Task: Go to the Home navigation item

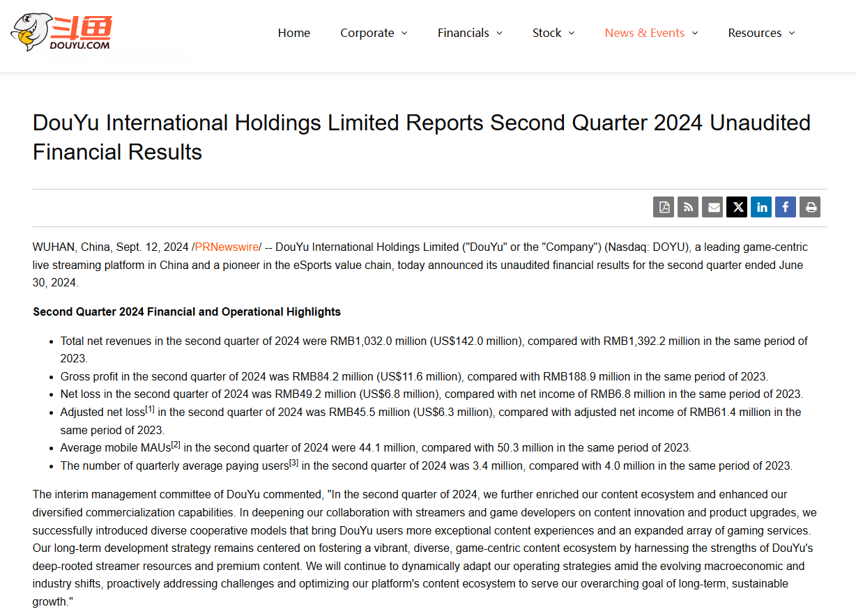Action: tap(294, 33)
